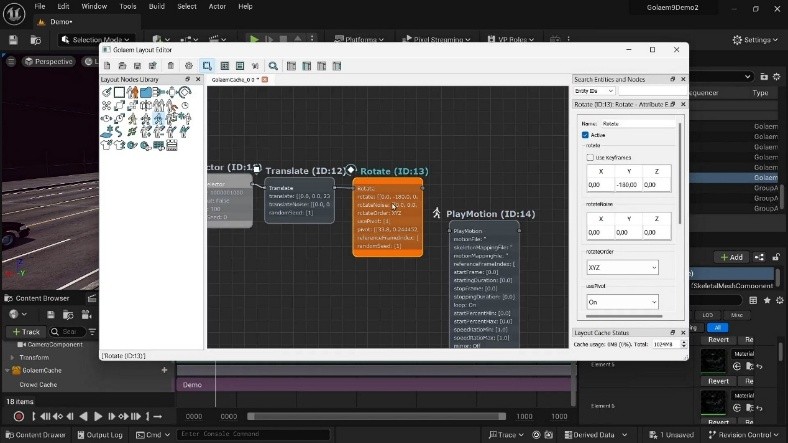Choose the circular rotate arrow node icon
This screenshot has height=443, width=788.
click(185, 92)
